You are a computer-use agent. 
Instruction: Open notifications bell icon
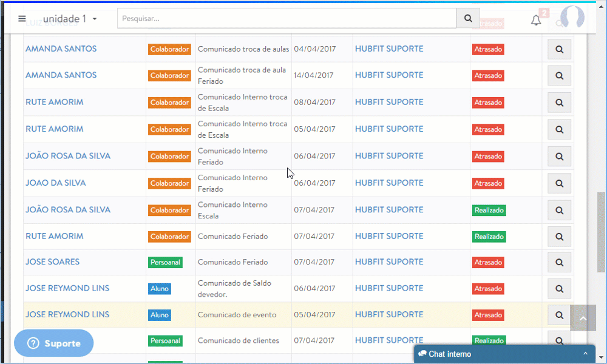[536, 21]
